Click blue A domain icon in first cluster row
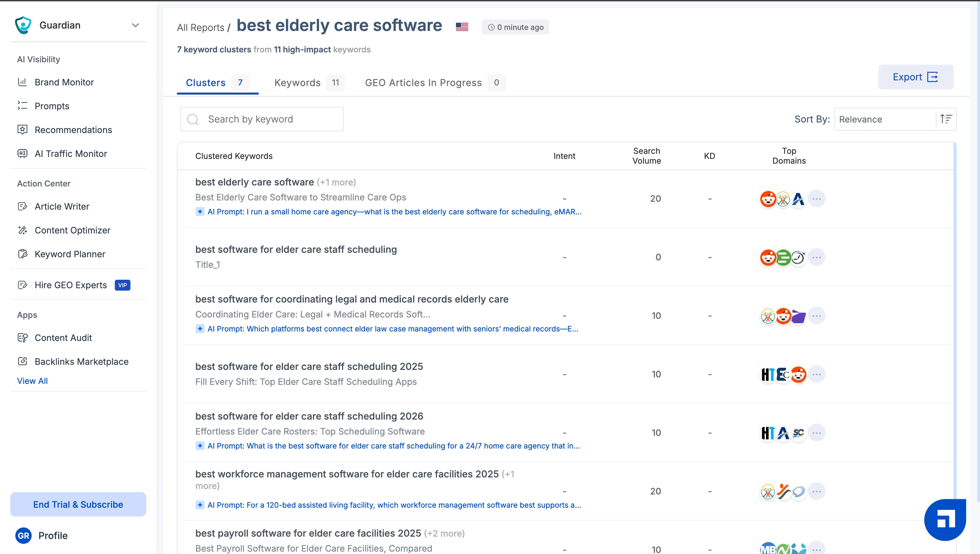980x554 pixels. click(798, 199)
